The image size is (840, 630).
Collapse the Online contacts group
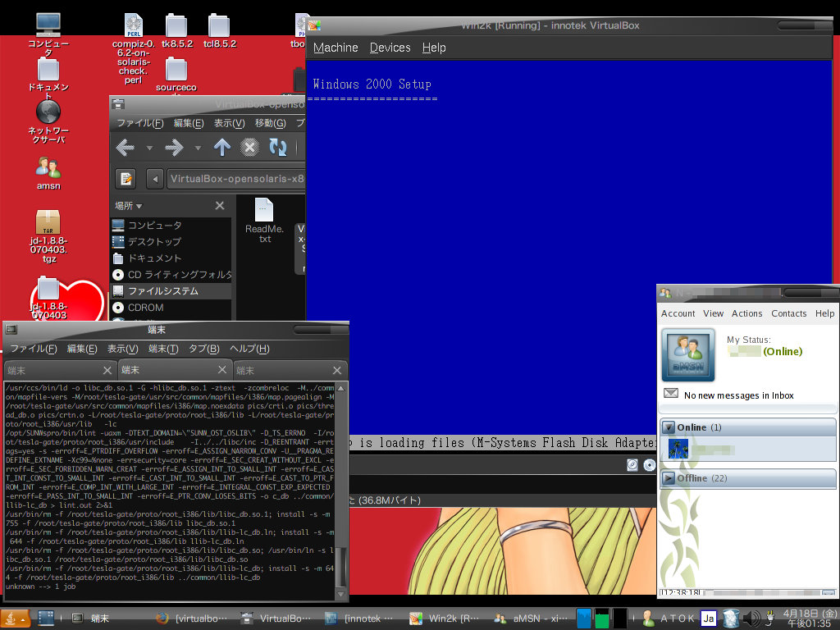(669, 427)
